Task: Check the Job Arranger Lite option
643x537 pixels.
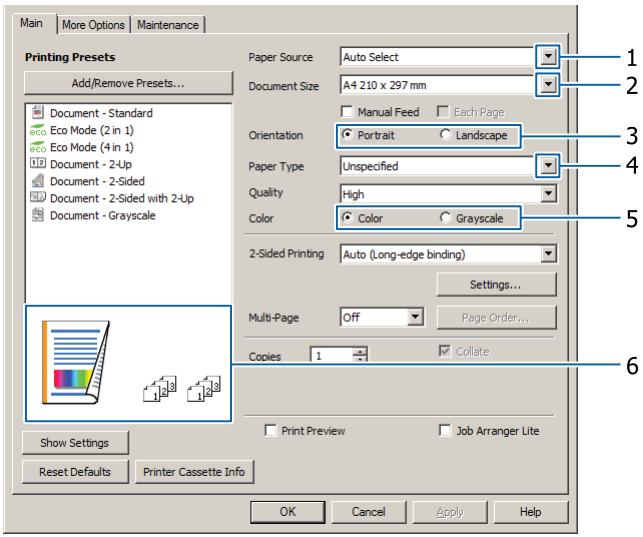Action: click(445, 430)
